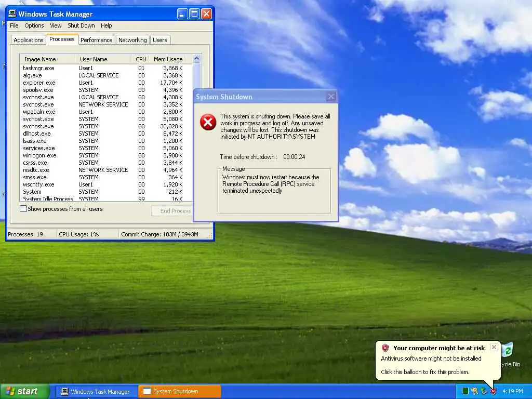Sort processes by CPU column
Screen dimensions: 532x399
click(140, 59)
